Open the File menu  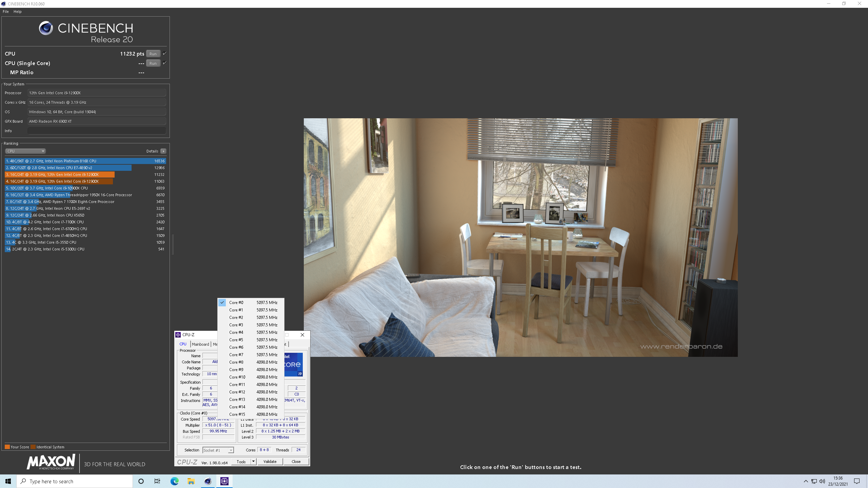point(6,12)
